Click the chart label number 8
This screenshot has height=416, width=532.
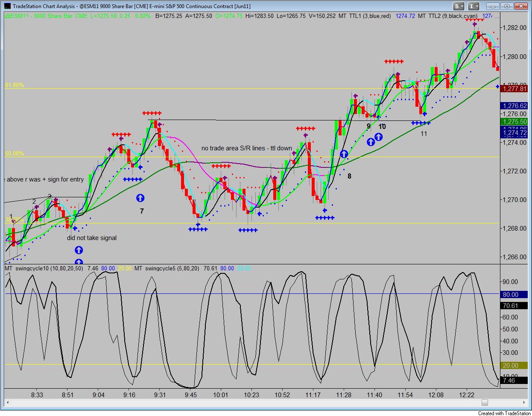pyautogui.click(x=349, y=176)
